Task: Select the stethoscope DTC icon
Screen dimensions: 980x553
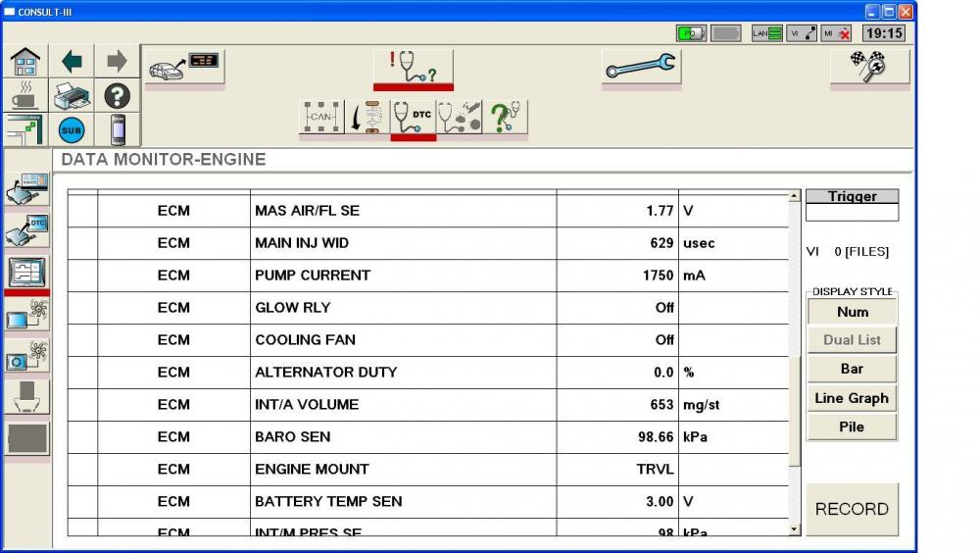Action: point(413,117)
